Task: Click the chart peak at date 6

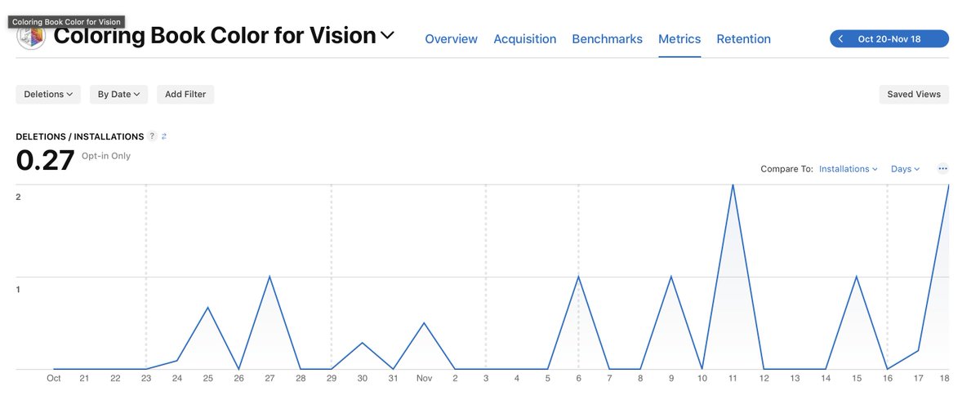Action: coord(578,277)
